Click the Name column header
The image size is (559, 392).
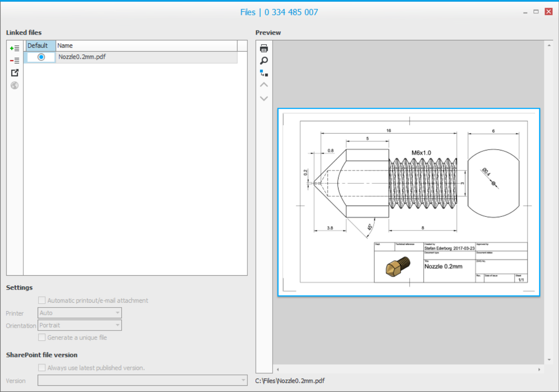coord(146,46)
